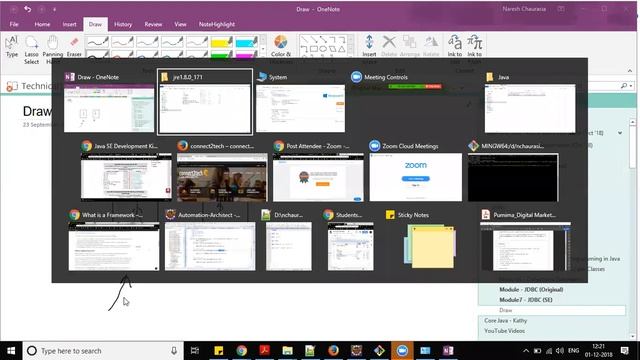
Task: Switch to Post Attendee - Zoom Chrome window
Action: click(318, 171)
